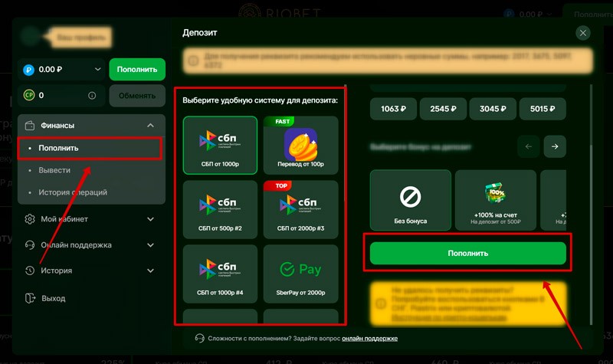This screenshot has height=364, width=613.
Task: Select СБП от 500р #2 payment method
Action: point(220,209)
